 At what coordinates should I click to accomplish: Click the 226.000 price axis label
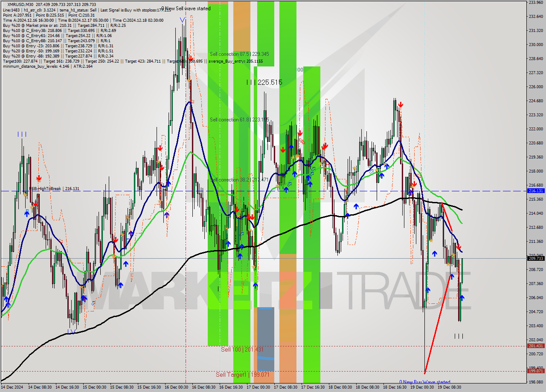click(536, 86)
